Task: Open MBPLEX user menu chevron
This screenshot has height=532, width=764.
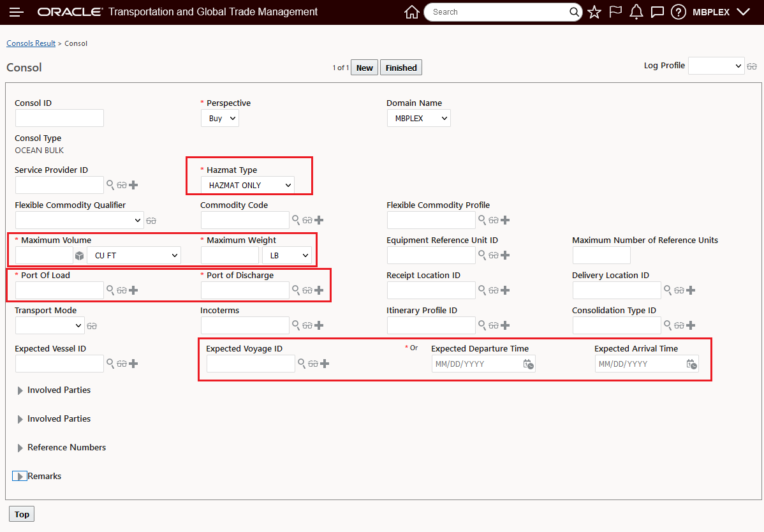Action: (743, 12)
